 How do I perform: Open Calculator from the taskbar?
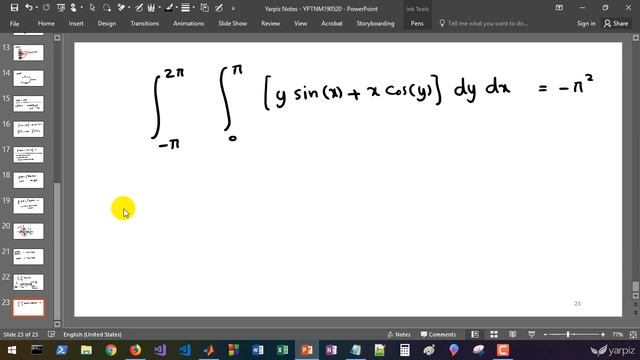pos(404,350)
